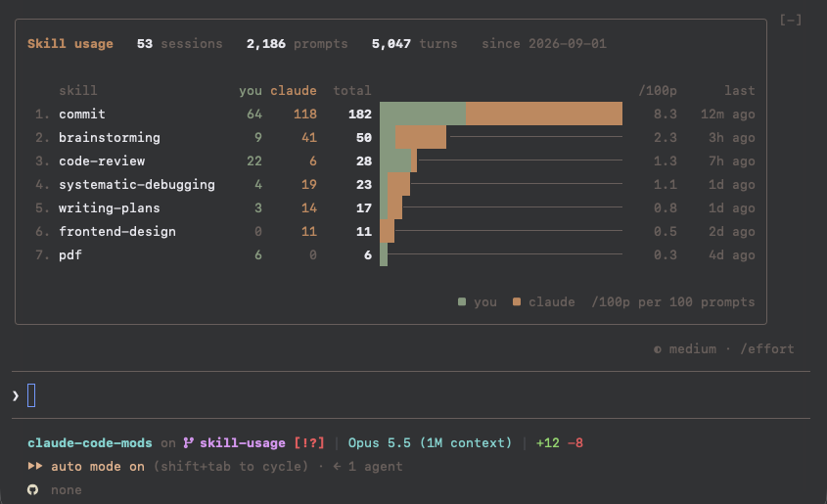Click the GitHub icon in status line
Viewport: 827px width, 504px height.
tap(32, 489)
